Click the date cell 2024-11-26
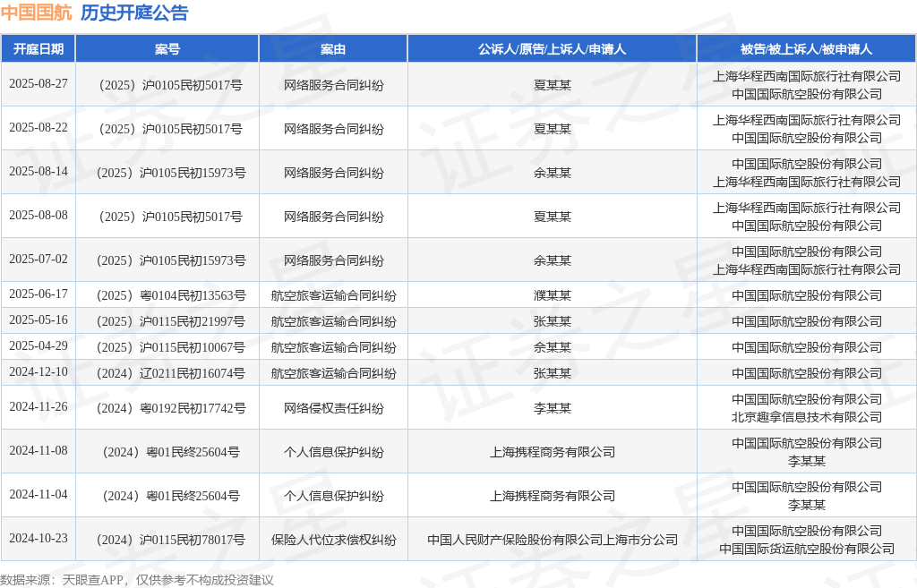The width and height of the screenshot is (917, 588). [x=39, y=406]
